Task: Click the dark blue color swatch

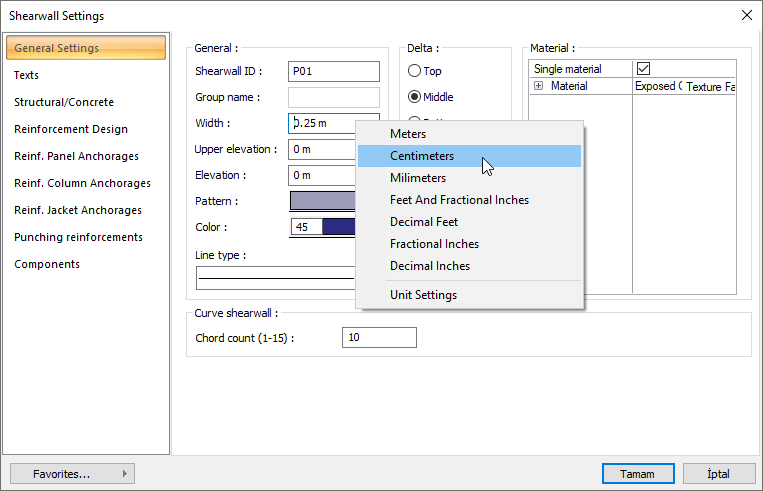Action: tap(338, 227)
